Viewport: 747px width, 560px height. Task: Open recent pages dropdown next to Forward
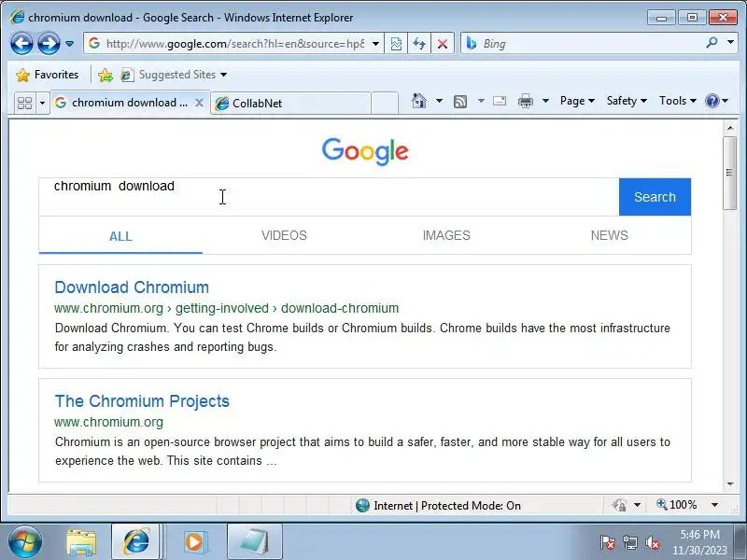pyautogui.click(x=69, y=43)
